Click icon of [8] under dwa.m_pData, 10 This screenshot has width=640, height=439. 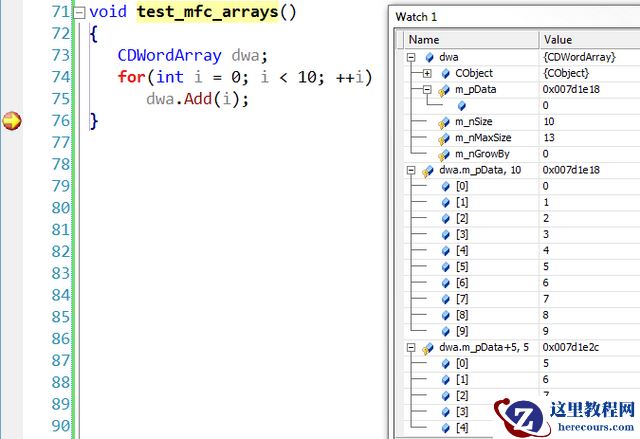tap(446, 316)
